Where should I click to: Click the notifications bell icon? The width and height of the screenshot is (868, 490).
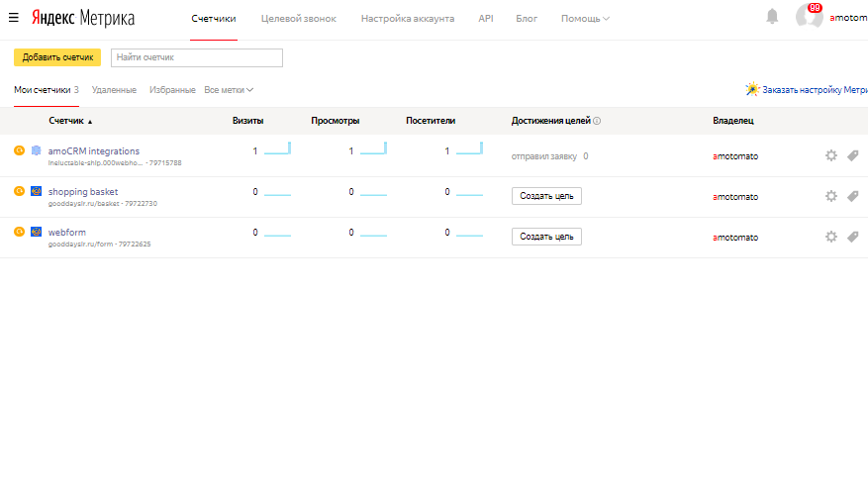(x=772, y=17)
